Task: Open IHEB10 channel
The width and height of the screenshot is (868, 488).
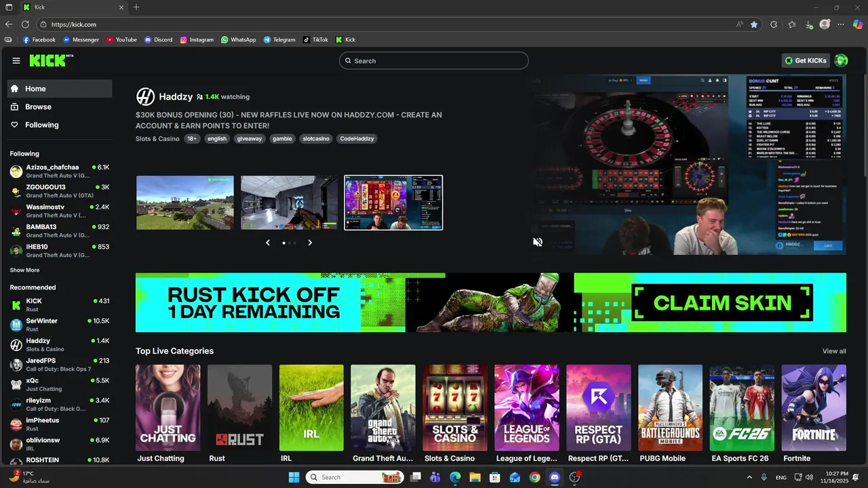Action: [60, 251]
